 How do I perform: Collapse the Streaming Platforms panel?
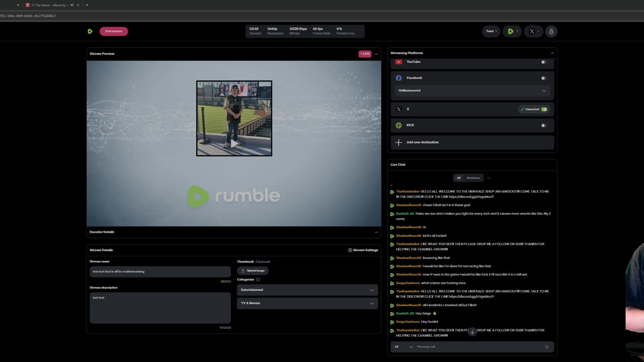tap(552, 53)
